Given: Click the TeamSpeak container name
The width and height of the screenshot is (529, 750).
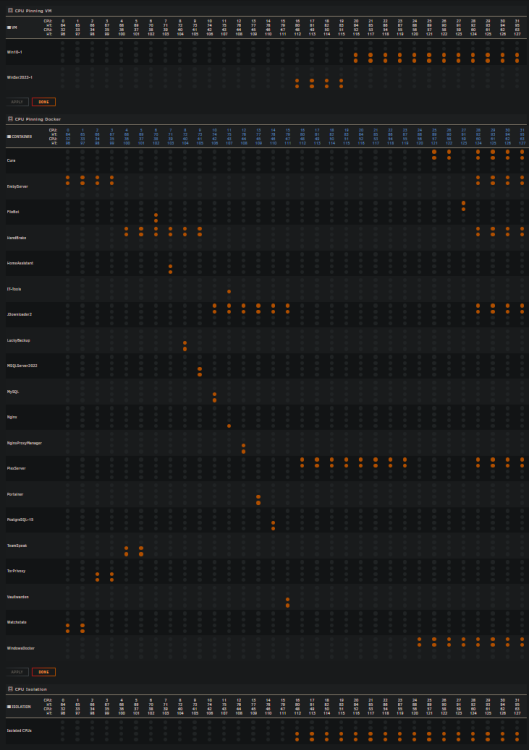Looking at the screenshot, I should pyautogui.click(x=17, y=545).
